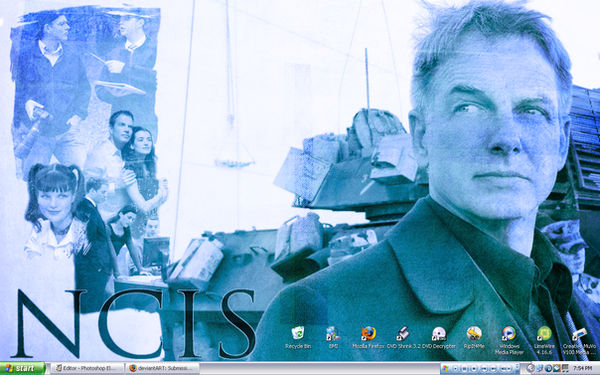Open the DVD Decrypter shortcut
The height and width of the screenshot is (375, 600).
[x=439, y=337]
